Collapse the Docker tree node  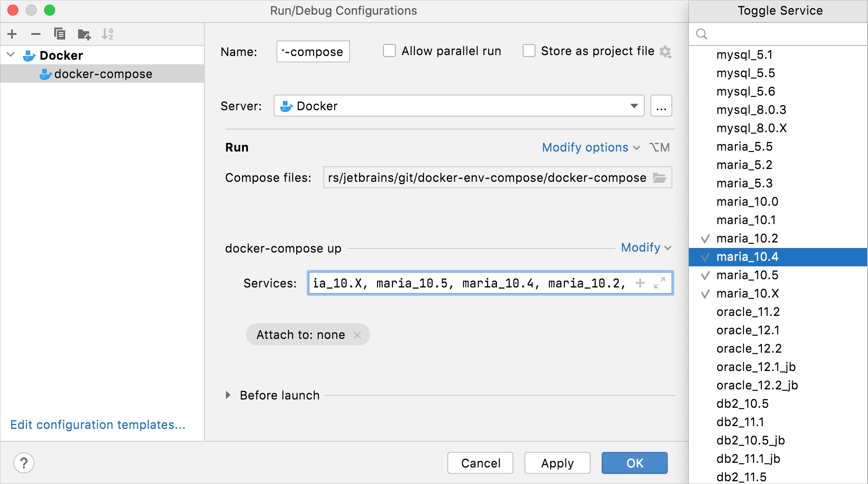tap(11, 55)
